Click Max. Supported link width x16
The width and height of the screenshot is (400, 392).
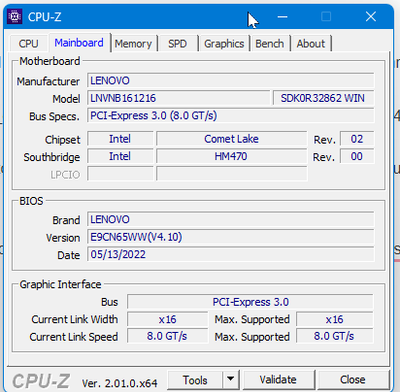point(335,319)
